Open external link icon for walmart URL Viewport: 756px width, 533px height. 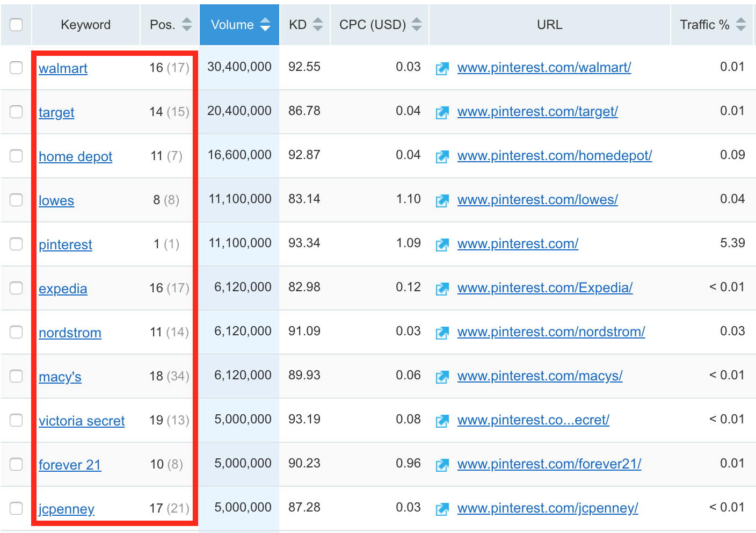pyautogui.click(x=442, y=69)
